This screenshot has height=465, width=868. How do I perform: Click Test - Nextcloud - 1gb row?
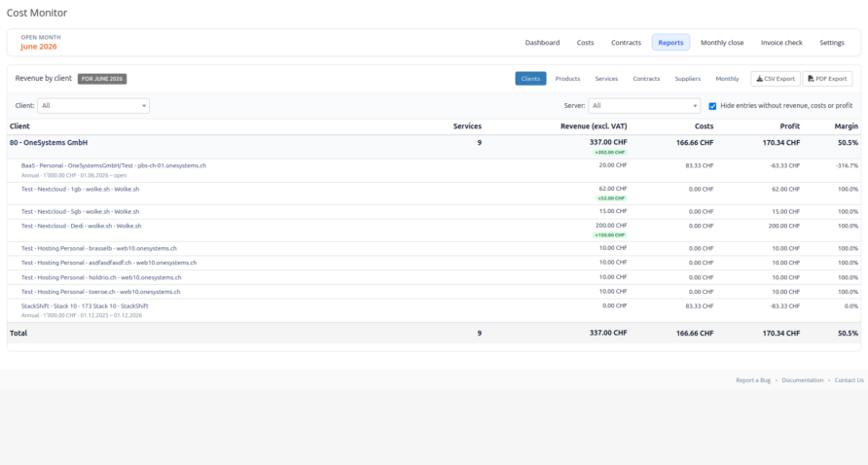click(434, 194)
